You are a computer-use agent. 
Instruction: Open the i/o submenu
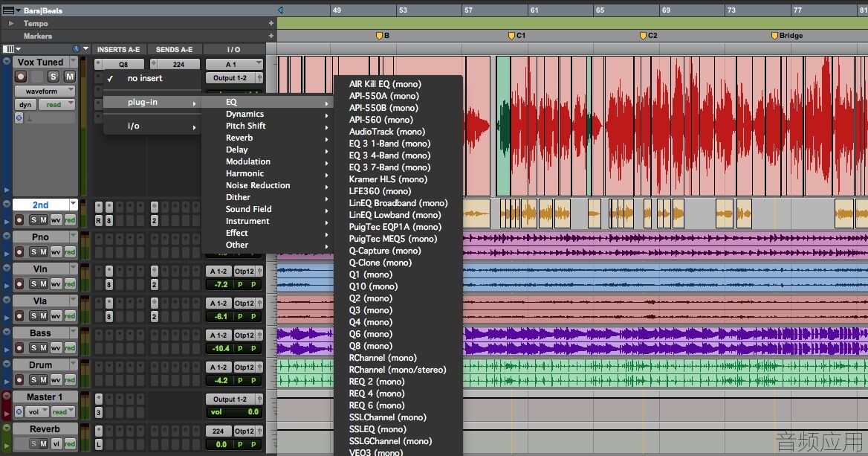tap(152, 126)
